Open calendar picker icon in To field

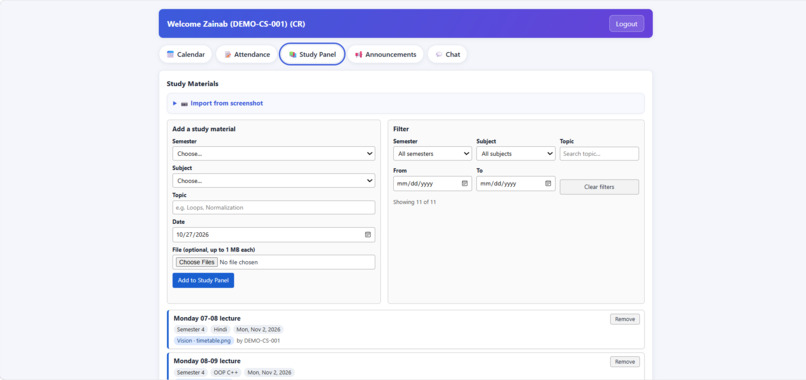click(x=548, y=183)
